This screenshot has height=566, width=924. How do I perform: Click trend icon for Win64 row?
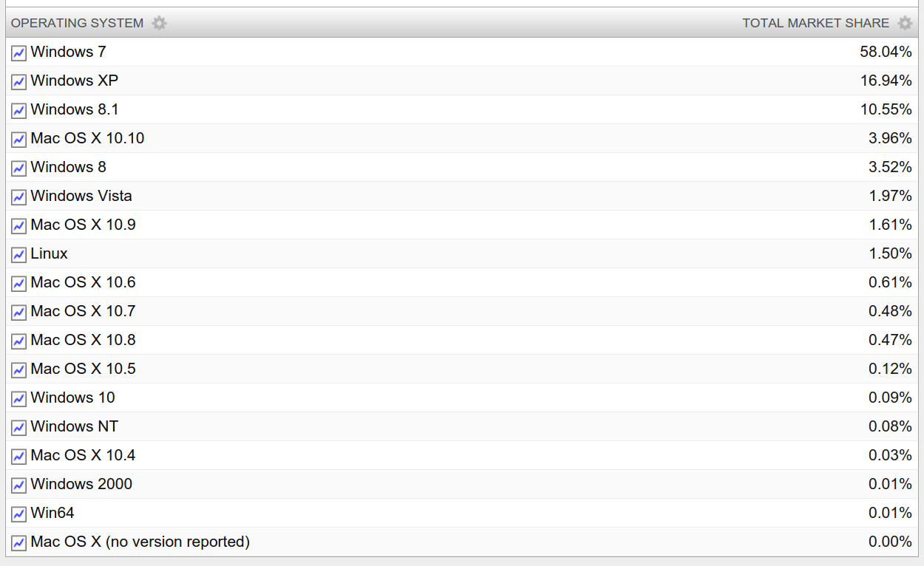click(18, 514)
